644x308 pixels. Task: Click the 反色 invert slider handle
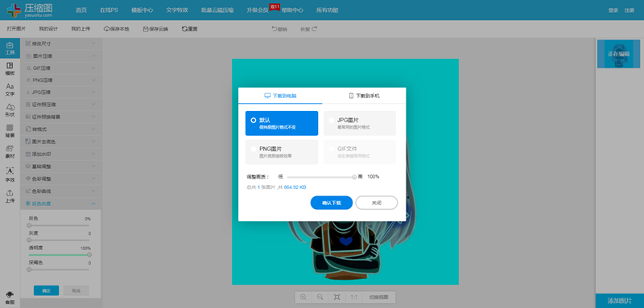pyautogui.click(x=29, y=225)
